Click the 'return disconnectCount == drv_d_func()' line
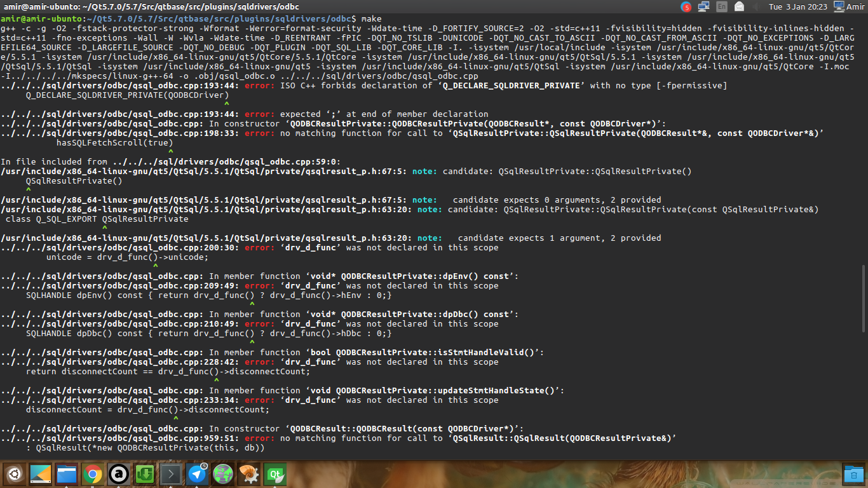 point(168,372)
